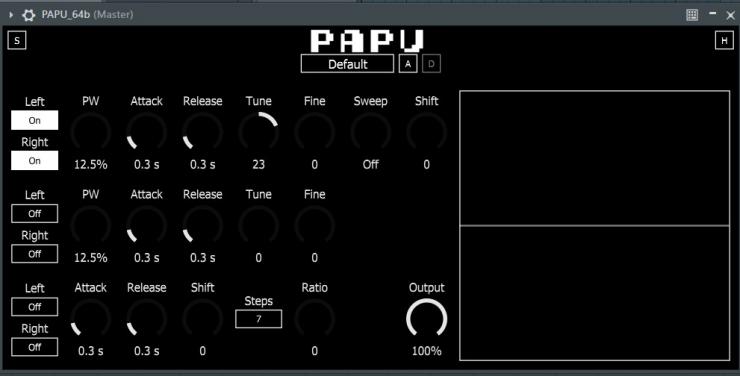Click the PAPU_64b (Master) window title

(87, 15)
